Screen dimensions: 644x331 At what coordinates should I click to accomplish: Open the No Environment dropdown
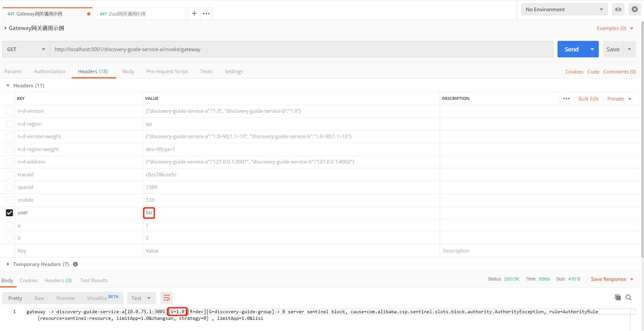pos(565,10)
